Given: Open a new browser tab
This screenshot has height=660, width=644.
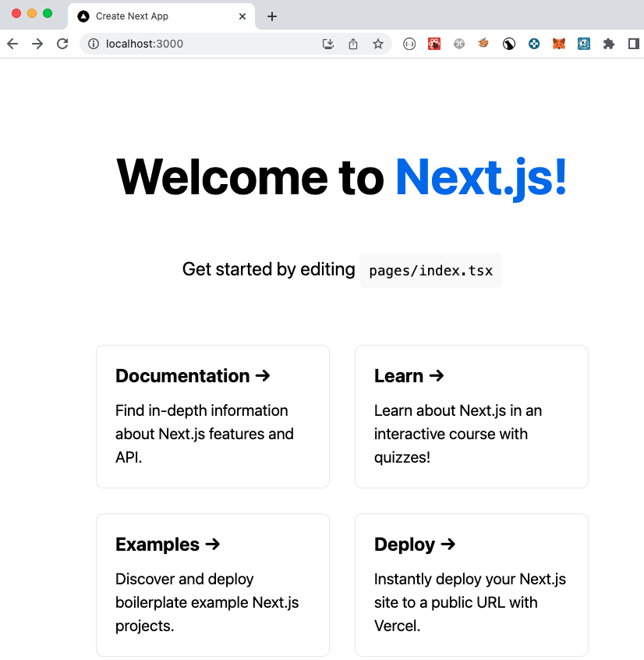Looking at the screenshot, I should pos(272,16).
